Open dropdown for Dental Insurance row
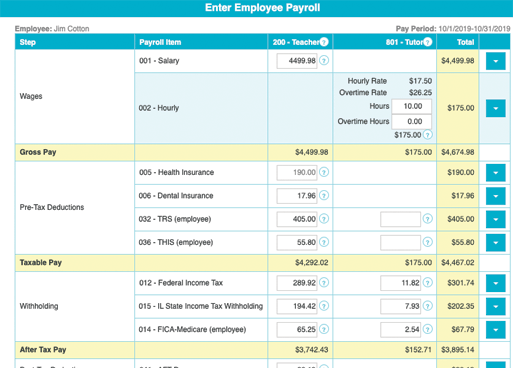Image resolution: width=513 pixels, height=368 pixels. (496, 196)
